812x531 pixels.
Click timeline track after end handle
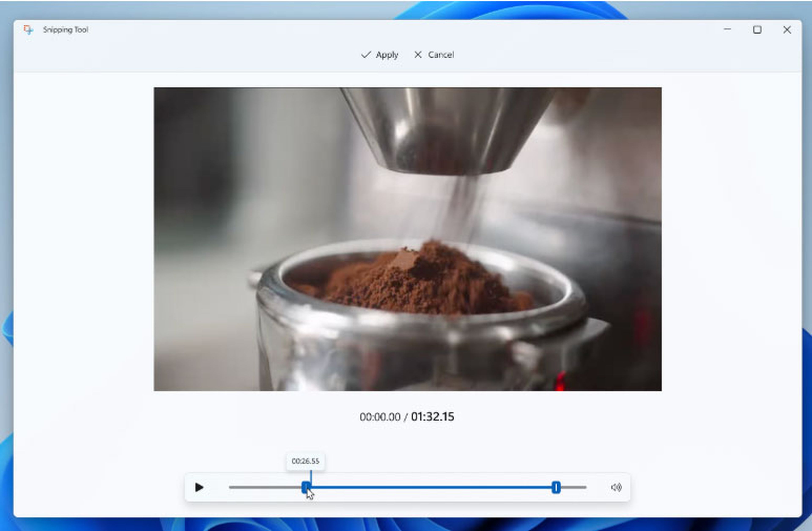click(573, 487)
